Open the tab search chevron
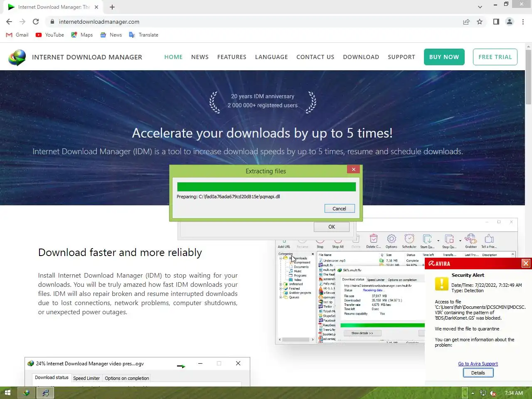532x399 pixels. [x=480, y=7]
